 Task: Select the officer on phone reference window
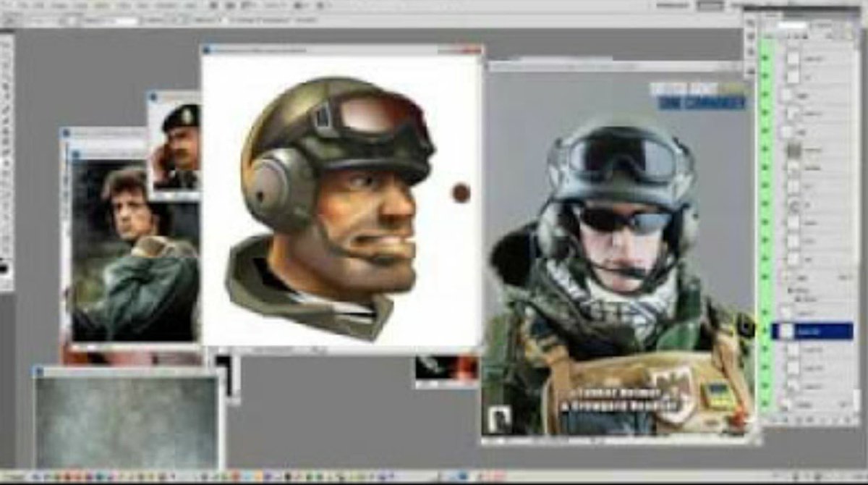tap(174, 145)
